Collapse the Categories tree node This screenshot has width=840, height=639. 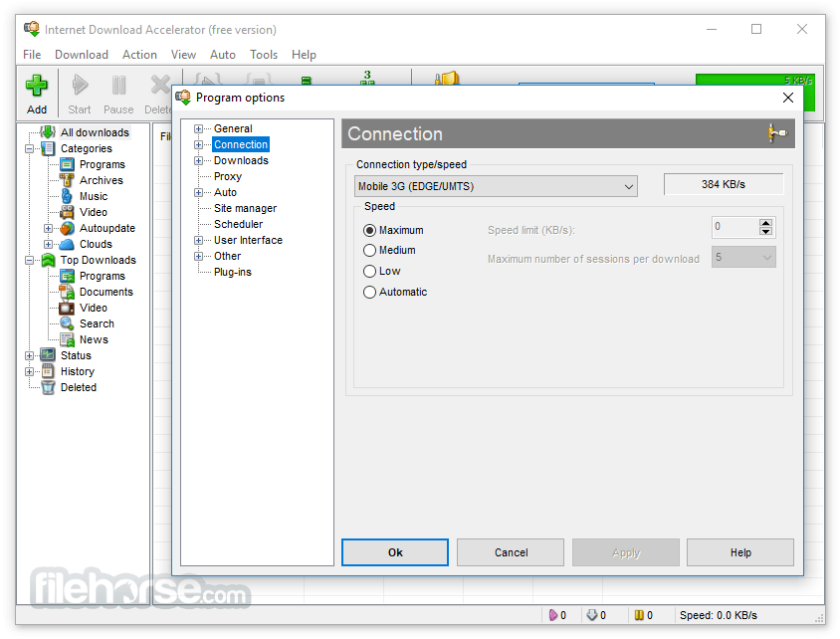[30, 148]
